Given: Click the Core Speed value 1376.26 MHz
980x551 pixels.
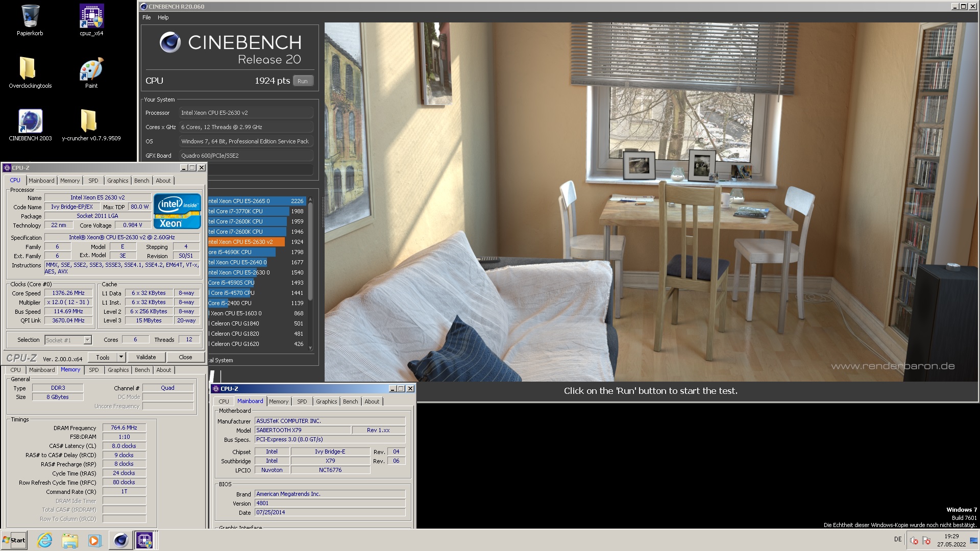Looking at the screenshot, I should pos(68,293).
